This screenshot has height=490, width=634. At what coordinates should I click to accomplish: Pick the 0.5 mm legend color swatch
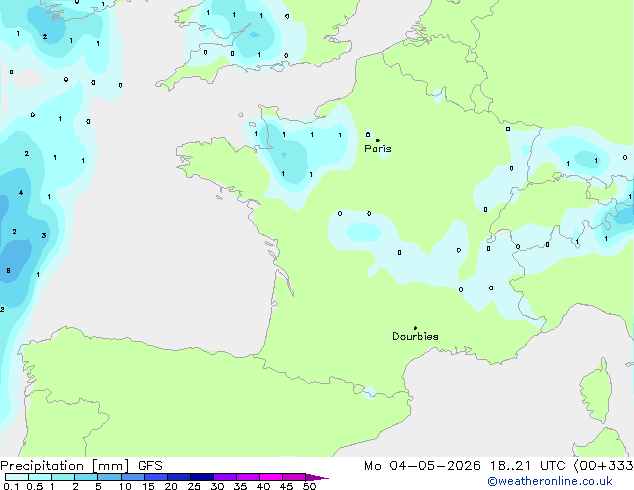coord(40,477)
